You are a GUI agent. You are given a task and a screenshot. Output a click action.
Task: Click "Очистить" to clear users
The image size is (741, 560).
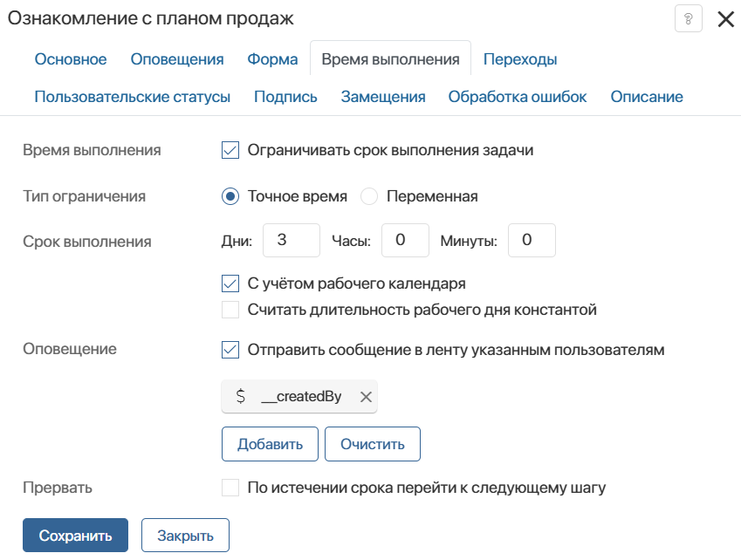pyautogui.click(x=373, y=444)
